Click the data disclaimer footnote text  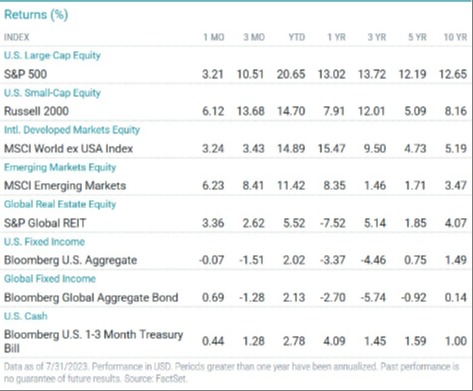point(231,373)
